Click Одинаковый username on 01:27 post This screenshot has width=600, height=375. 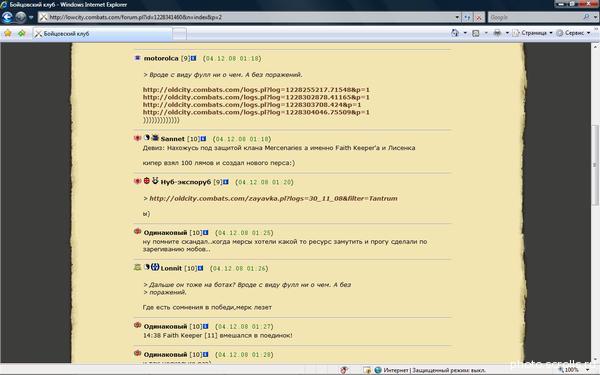coord(165,326)
